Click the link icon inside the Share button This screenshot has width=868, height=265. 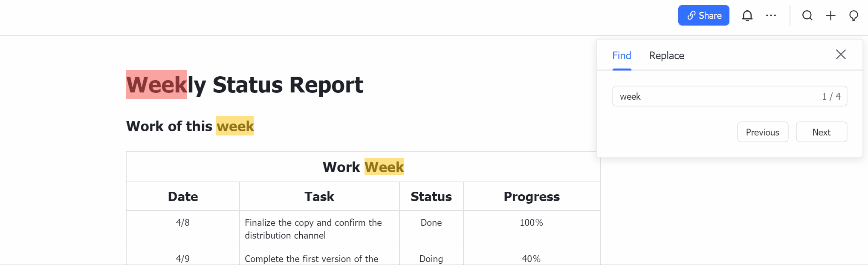[x=692, y=15]
